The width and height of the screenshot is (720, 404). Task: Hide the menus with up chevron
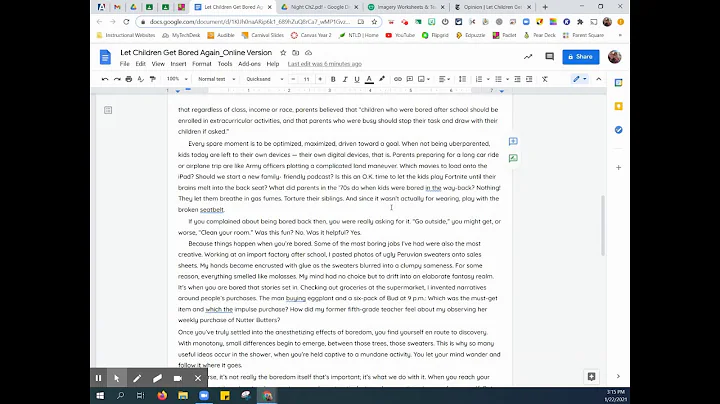pos(599,79)
